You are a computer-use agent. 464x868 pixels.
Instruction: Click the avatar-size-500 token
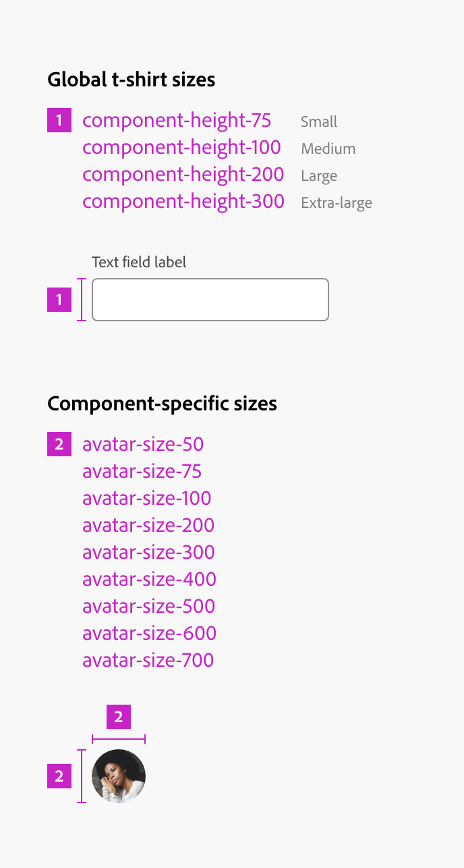[x=148, y=607]
